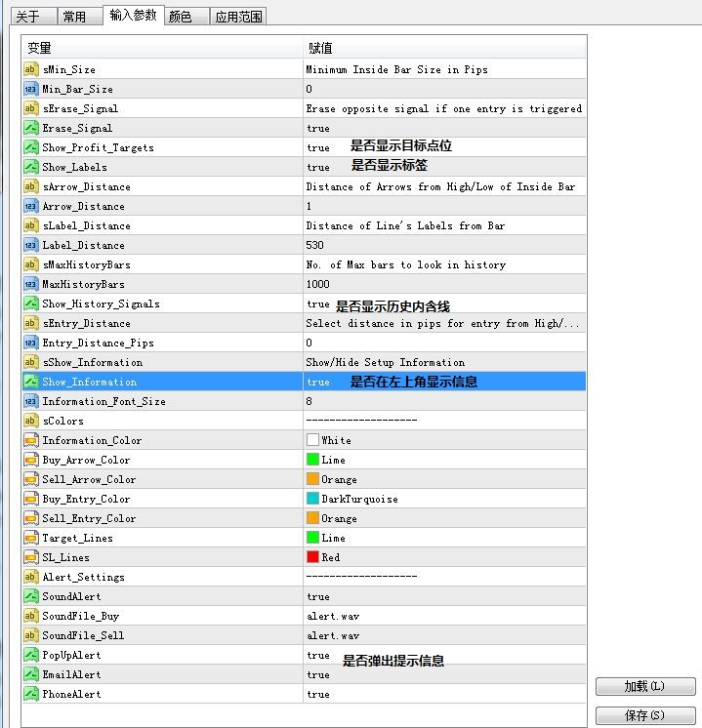This screenshot has height=728, width=702.
Task: Click the string icon beside Alert_Settings
Action: pos(30,577)
